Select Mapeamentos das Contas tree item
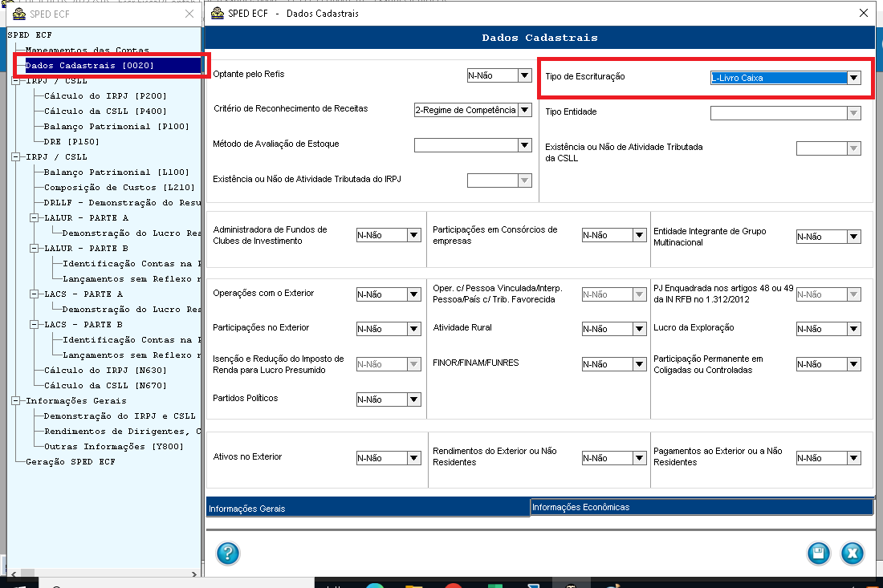The width and height of the screenshot is (883, 588). [87, 50]
